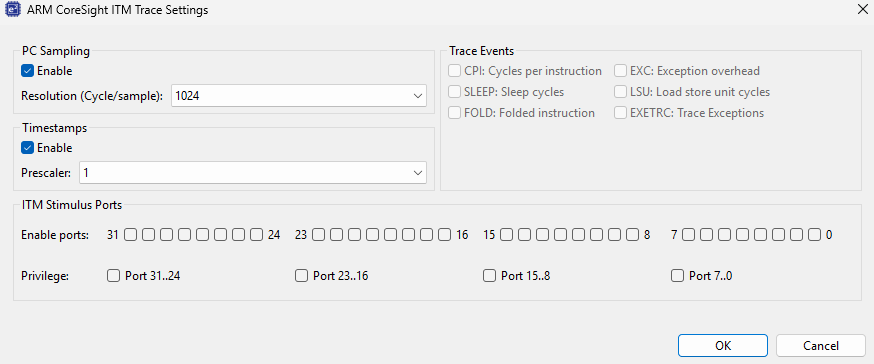The image size is (874, 364).
Task: Enable ITM stimulus port 25 checkbox
Action: (x=239, y=235)
